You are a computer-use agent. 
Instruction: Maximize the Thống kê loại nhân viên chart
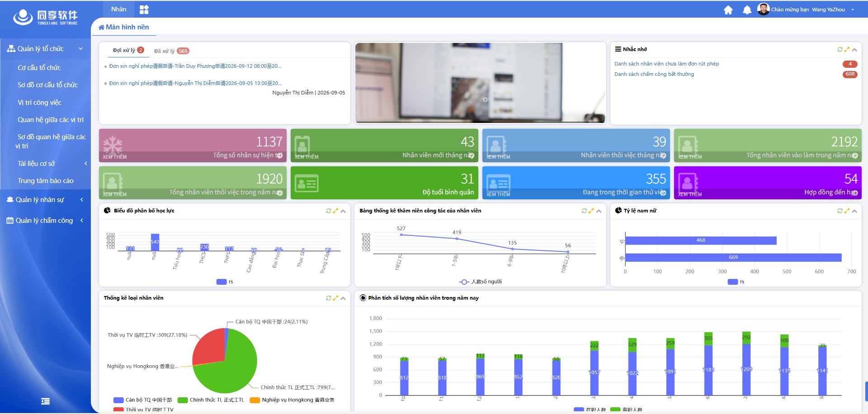pos(336,298)
